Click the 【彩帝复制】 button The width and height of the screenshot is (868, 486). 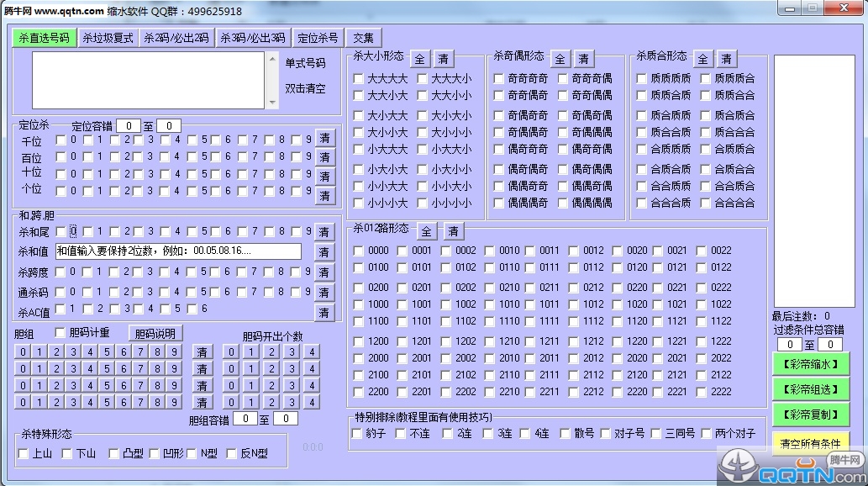[x=810, y=415]
